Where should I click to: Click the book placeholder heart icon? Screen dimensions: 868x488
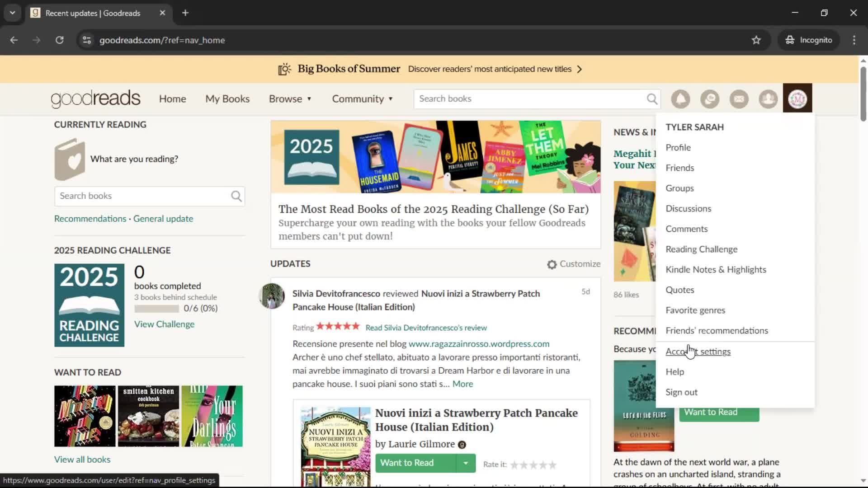(x=70, y=159)
